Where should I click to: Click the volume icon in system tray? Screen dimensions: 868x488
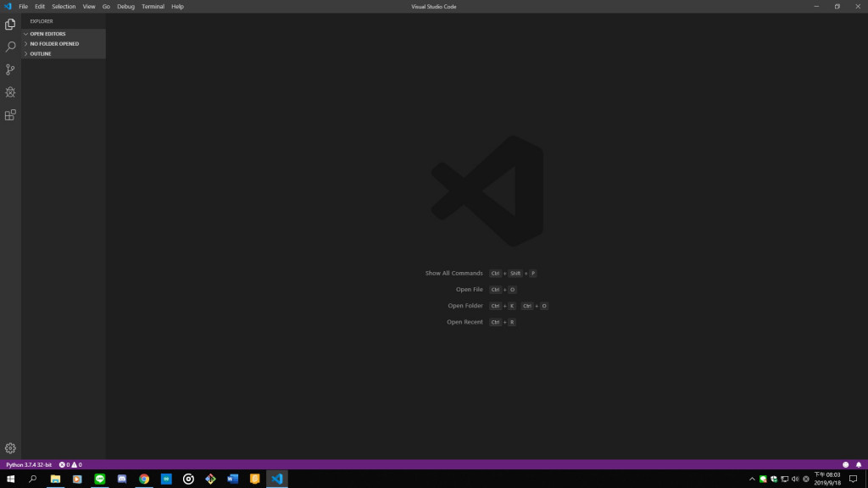pyautogui.click(x=795, y=480)
